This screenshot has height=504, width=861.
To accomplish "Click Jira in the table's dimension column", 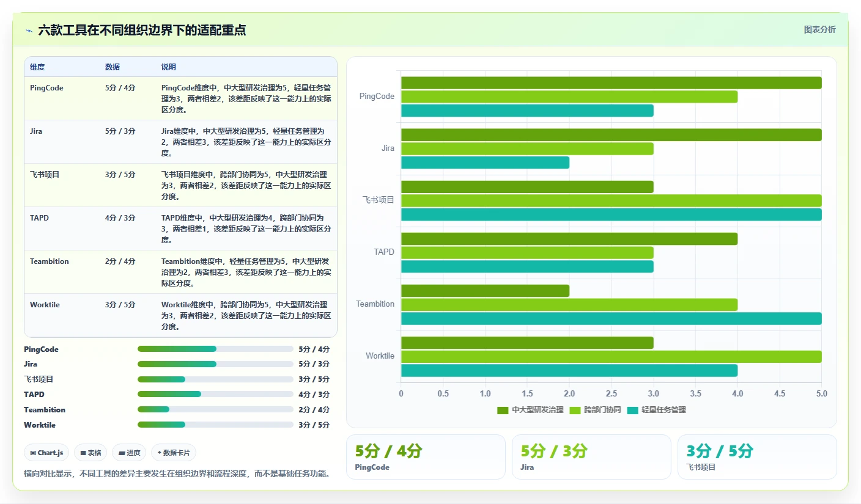I will click(x=36, y=131).
